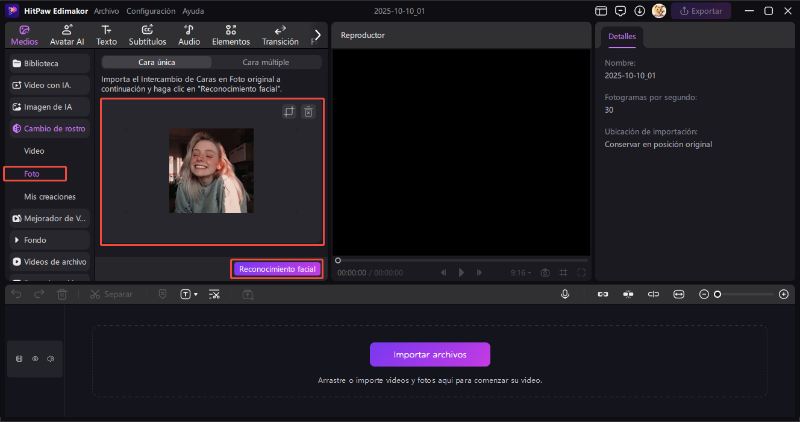Take a snapshot with the camera icon

[x=545, y=272]
